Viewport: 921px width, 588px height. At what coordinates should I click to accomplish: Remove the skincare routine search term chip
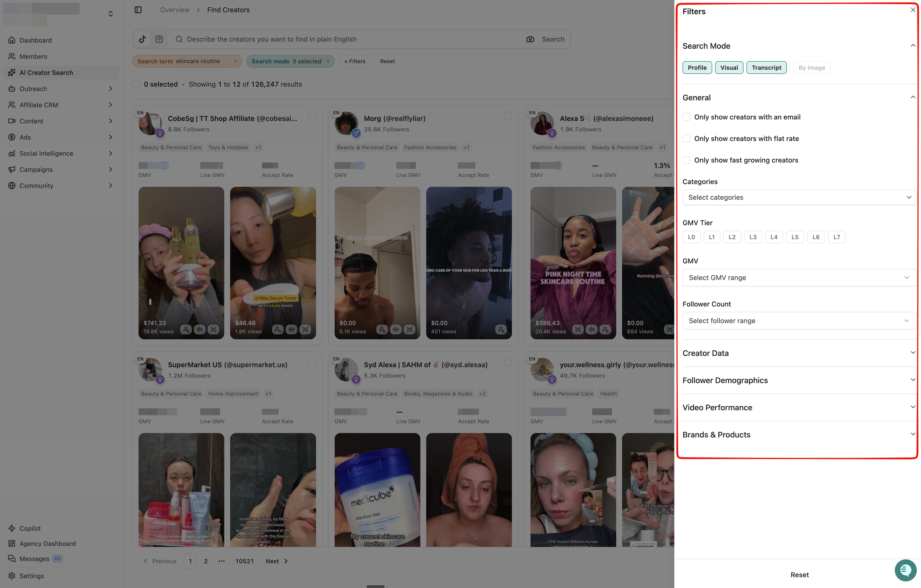click(x=235, y=61)
